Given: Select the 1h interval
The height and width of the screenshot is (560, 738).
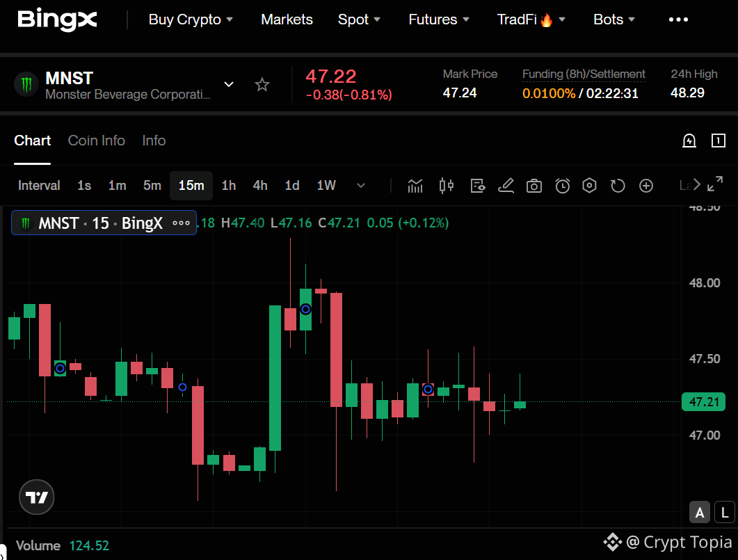Looking at the screenshot, I should [229, 186].
